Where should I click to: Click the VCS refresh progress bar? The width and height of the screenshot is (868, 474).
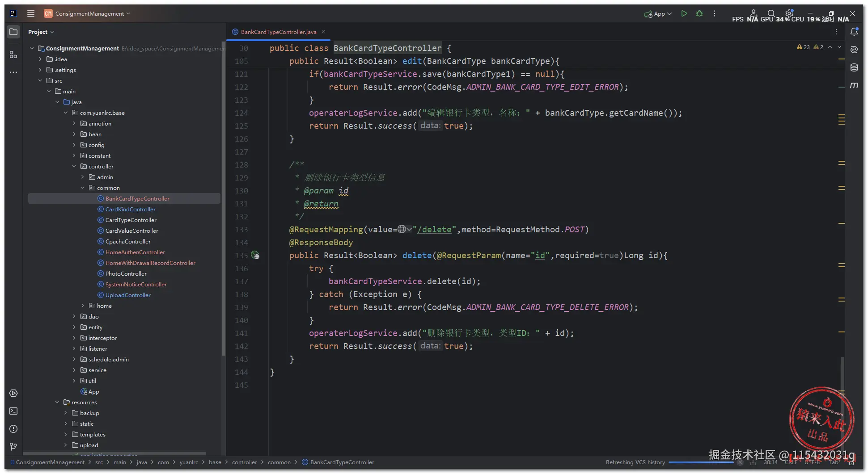tap(701, 462)
